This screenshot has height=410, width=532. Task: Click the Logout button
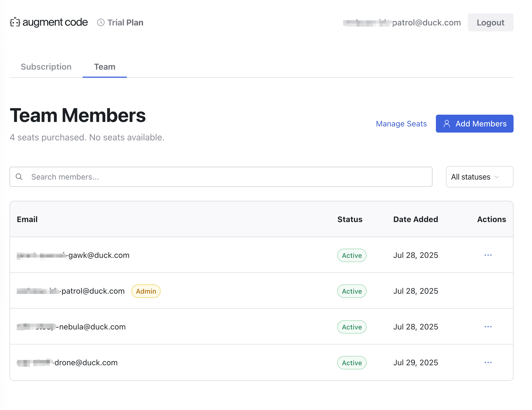click(x=490, y=22)
